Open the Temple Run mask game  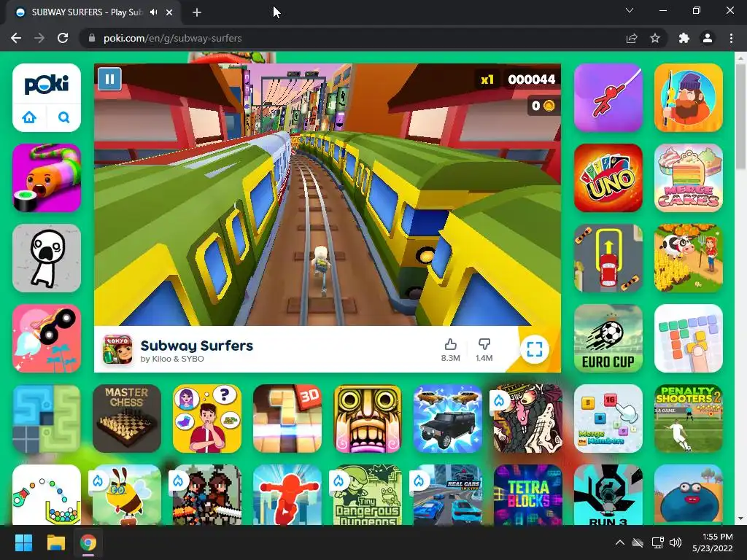coord(368,418)
